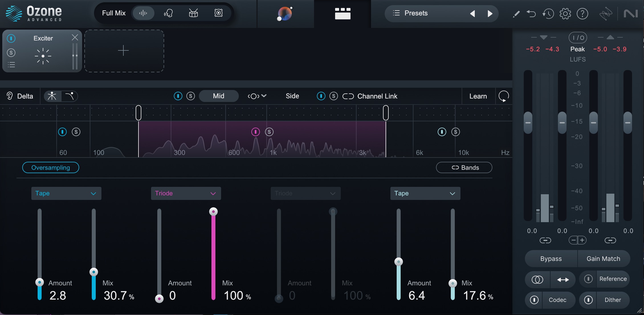Solo the Side channel
This screenshot has width=644, height=315.
point(334,96)
